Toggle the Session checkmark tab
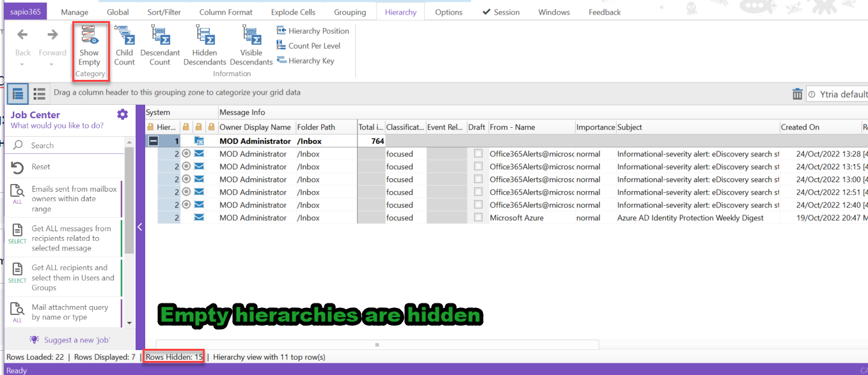The width and height of the screenshot is (868, 375). (501, 12)
